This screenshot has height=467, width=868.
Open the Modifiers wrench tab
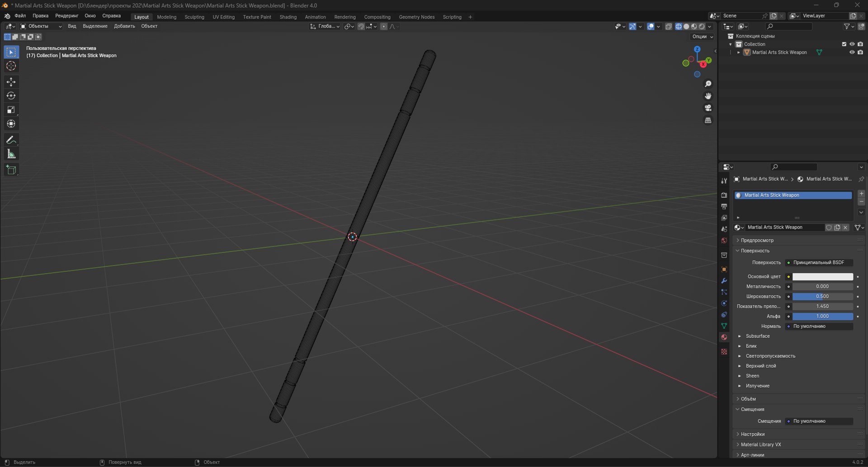(724, 281)
